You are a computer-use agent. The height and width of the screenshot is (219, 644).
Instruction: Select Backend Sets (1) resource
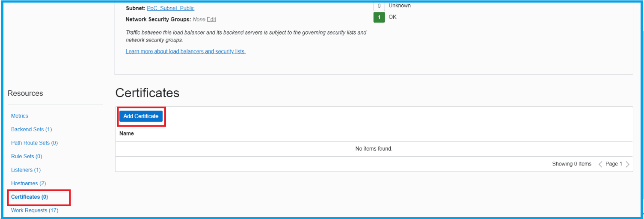pos(31,129)
